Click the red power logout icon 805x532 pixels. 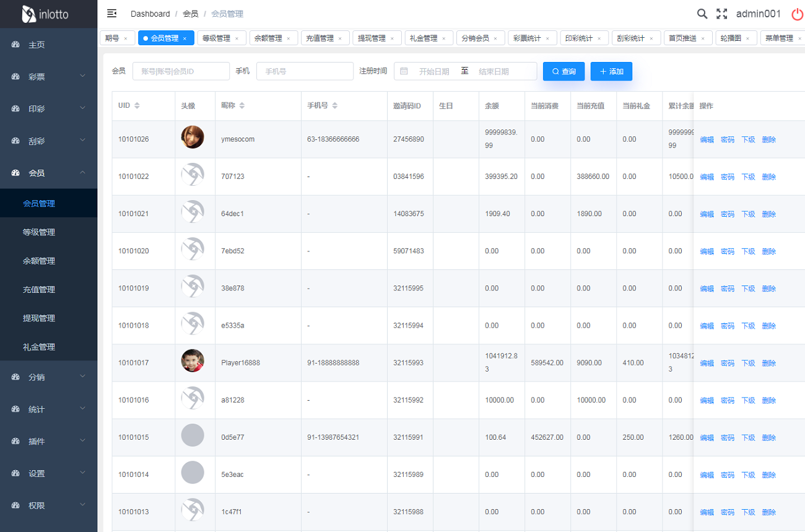(x=797, y=14)
